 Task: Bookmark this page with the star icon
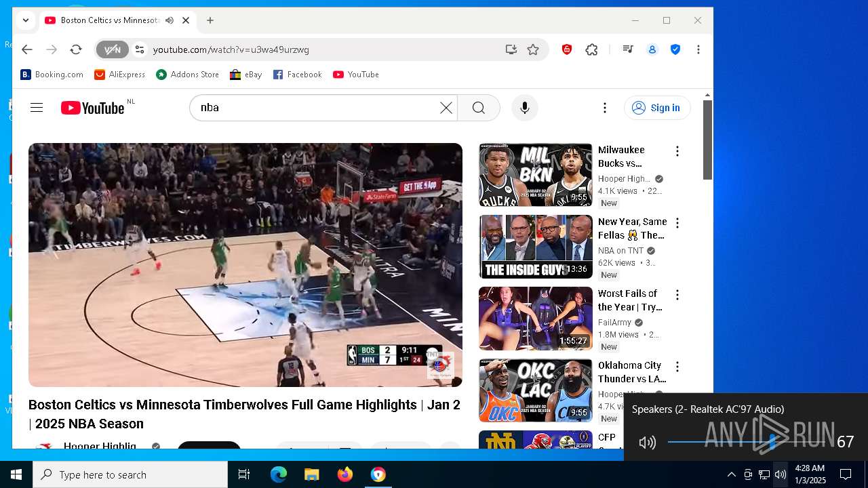(533, 49)
